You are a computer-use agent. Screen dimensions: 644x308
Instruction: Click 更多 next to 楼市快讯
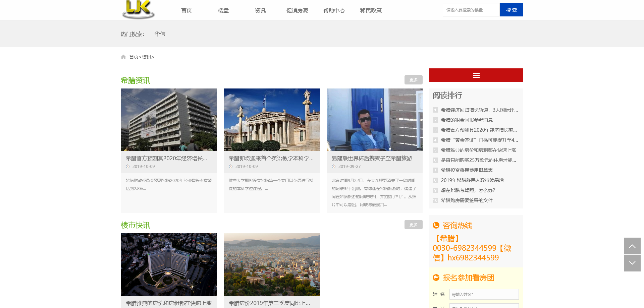pyautogui.click(x=413, y=225)
